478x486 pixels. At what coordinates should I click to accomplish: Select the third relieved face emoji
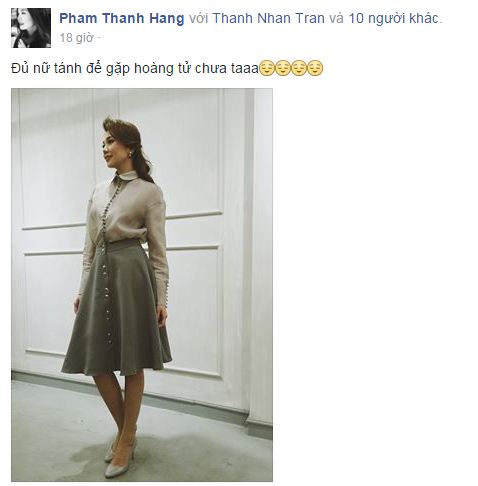[299, 68]
